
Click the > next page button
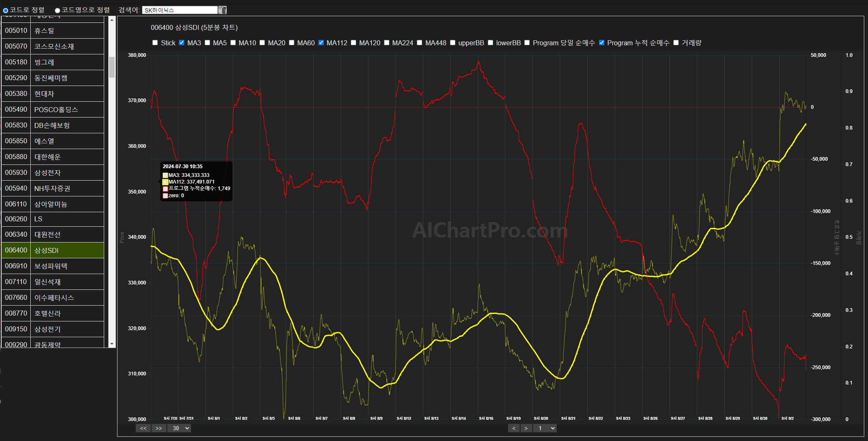(x=526, y=428)
